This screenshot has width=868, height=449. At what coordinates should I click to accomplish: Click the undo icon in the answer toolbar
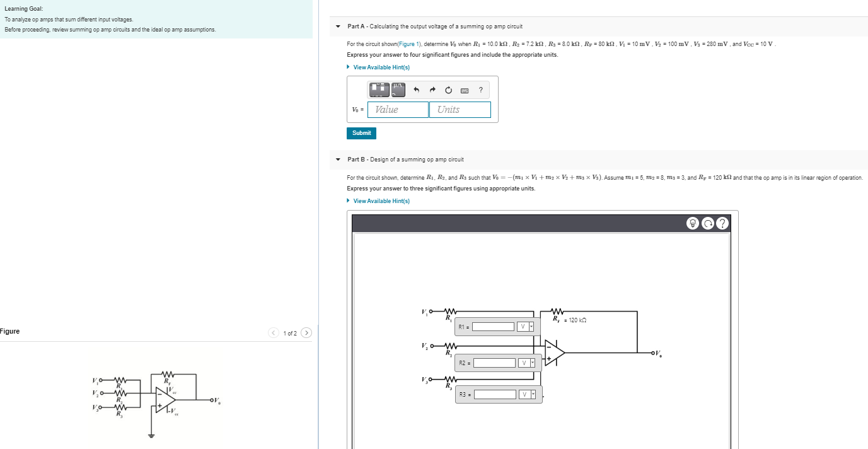pyautogui.click(x=416, y=90)
